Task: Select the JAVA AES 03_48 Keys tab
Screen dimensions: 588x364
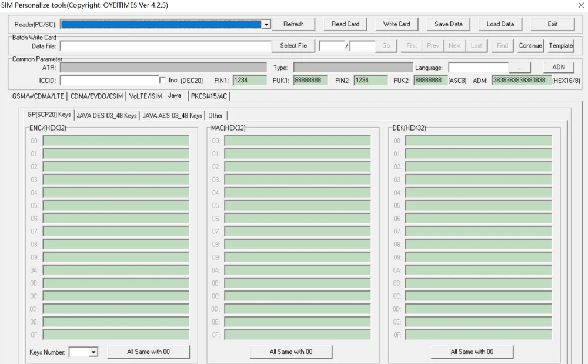Action: point(172,115)
